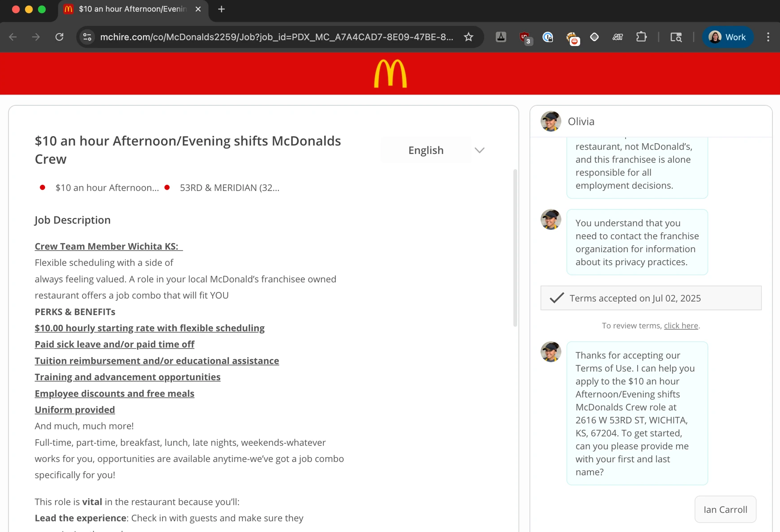The image size is (780, 532).
Task: Click 'Paid sick leave and/or paid time off'
Action: tap(115, 345)
